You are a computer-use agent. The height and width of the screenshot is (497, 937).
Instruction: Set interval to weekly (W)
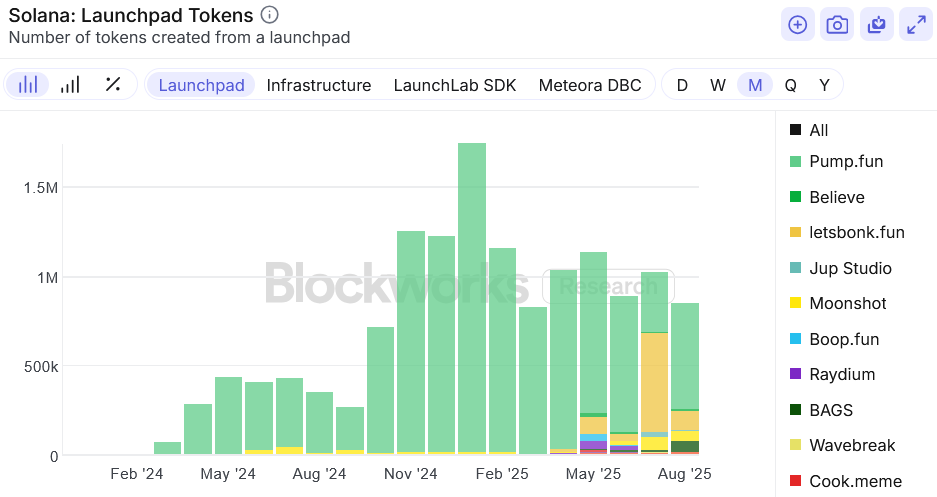click(x=718, y=85)
